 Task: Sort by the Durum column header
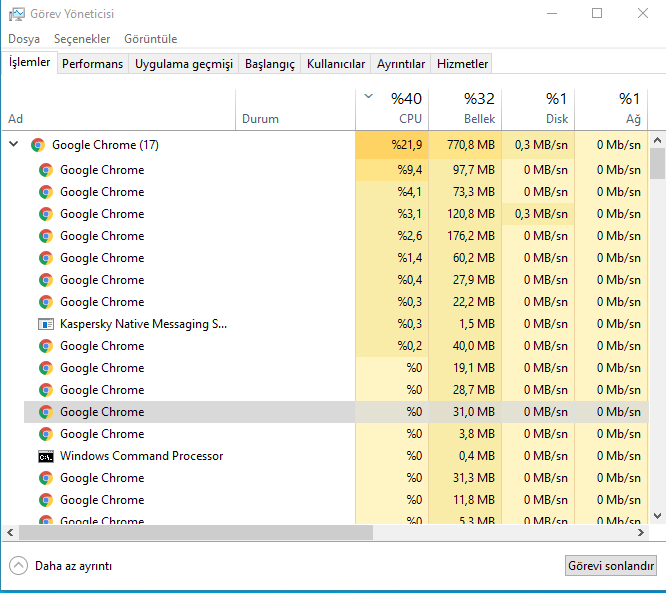pos(295,109)
